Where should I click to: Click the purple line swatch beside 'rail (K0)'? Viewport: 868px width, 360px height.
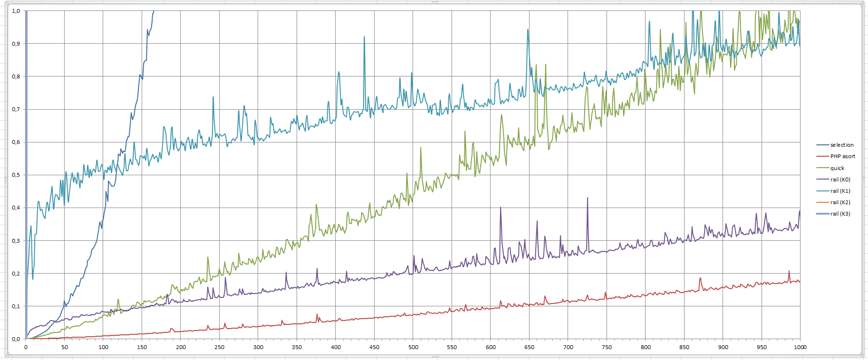(x=822, y=180)
